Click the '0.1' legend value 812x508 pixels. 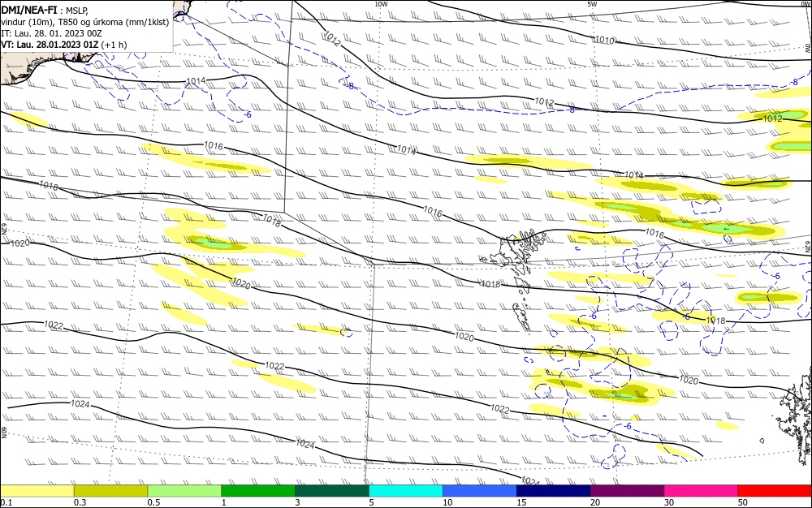click(6, 502)
